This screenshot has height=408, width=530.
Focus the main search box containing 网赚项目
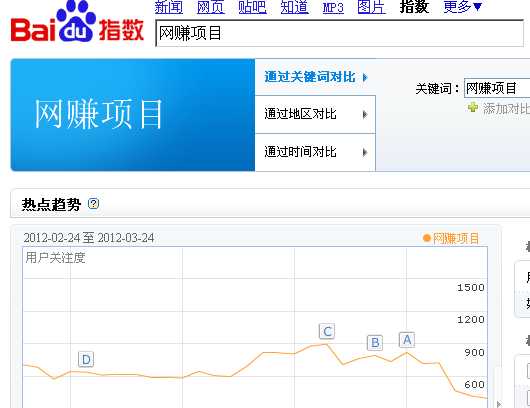click(x=339, y=33)
